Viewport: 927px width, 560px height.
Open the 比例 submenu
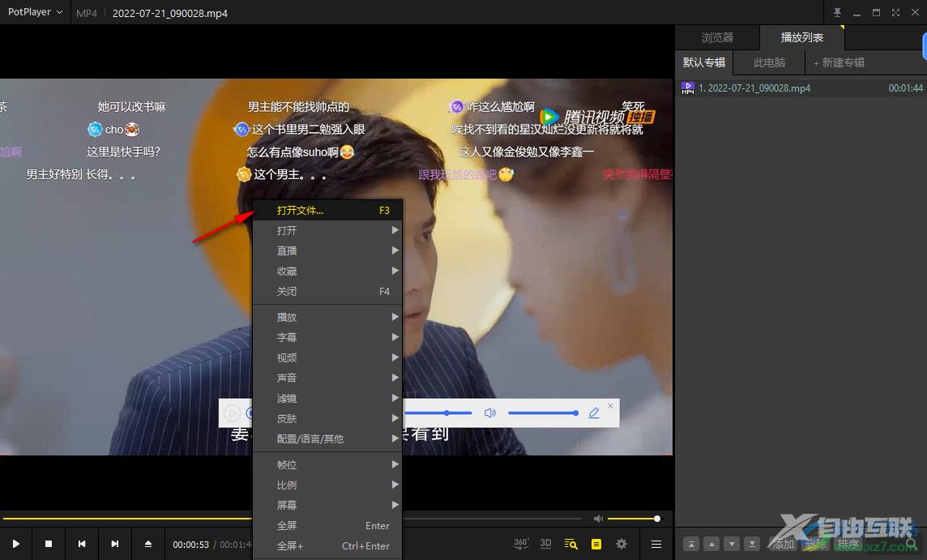click(x=327, y=485)
